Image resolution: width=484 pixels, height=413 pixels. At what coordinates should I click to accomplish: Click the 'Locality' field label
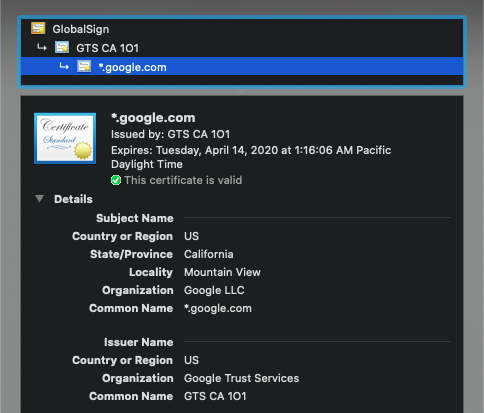point(151,272)
